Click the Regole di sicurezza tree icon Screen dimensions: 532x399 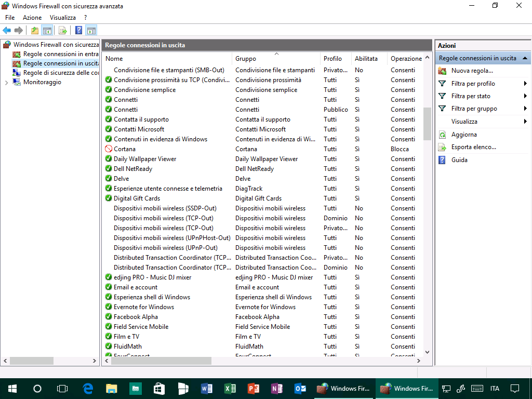[16, 72]
